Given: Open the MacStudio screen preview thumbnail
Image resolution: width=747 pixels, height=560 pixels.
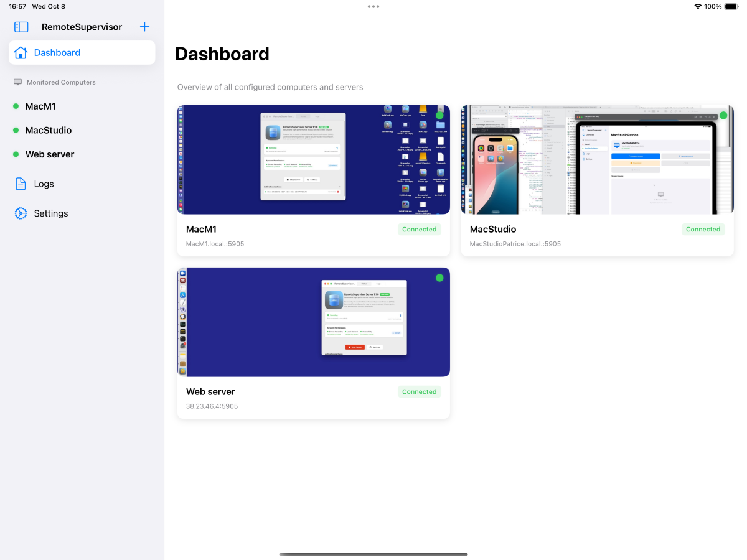Looking at the screenshot, I should coord(597,160).
